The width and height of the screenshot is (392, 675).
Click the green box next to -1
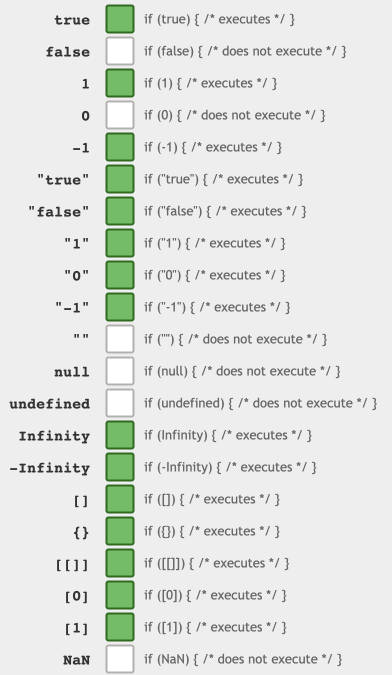pyautogui.click(x=120, y=147)
